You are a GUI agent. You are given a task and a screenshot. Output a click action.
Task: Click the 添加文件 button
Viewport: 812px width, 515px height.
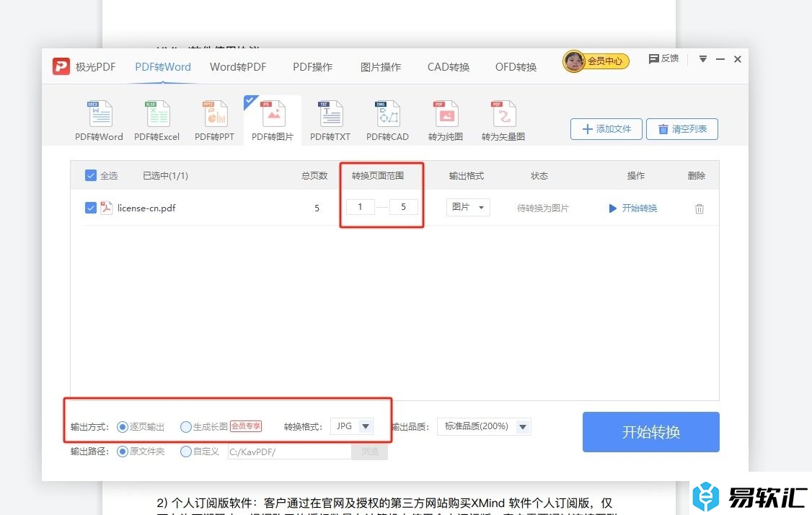(x=606, y=129)
